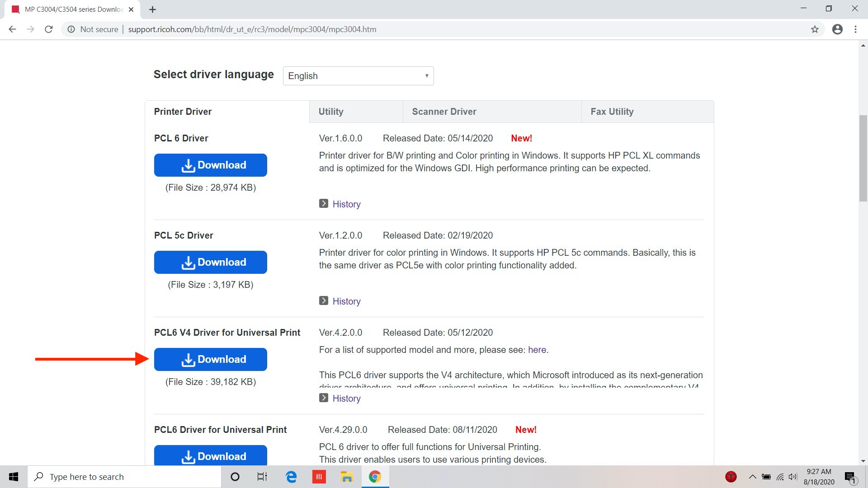The image size is (868, 488).
Task: Reload the Ricoh support page
Action: pos(49,29)
